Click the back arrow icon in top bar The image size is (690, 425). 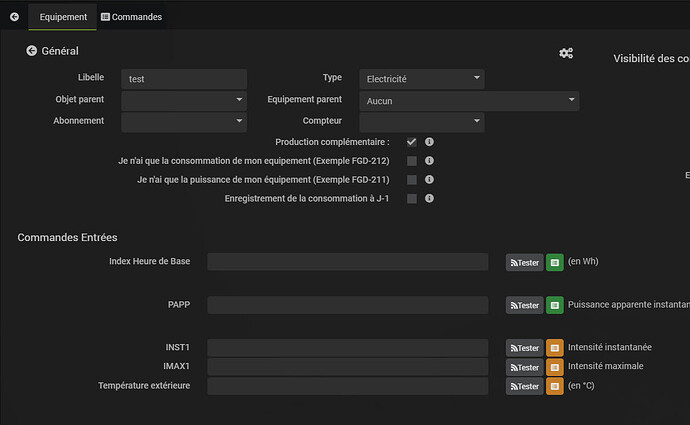click(13, 17)
